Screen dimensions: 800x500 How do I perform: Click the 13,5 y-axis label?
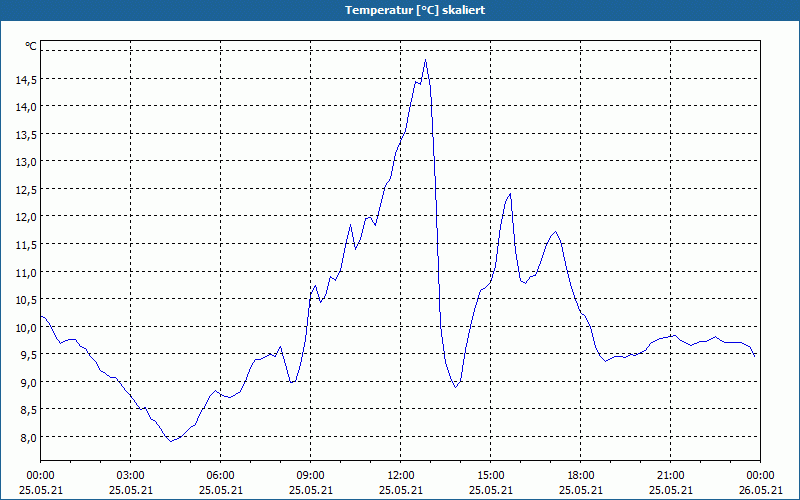(27, 135)
